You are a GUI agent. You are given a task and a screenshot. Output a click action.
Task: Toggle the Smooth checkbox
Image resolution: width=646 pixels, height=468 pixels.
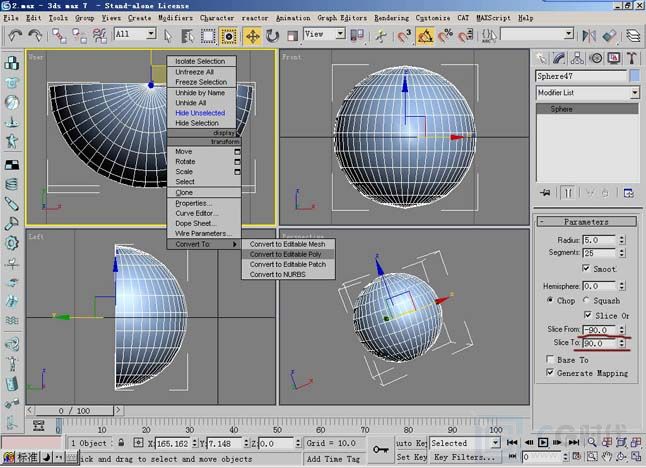(586, 268)
